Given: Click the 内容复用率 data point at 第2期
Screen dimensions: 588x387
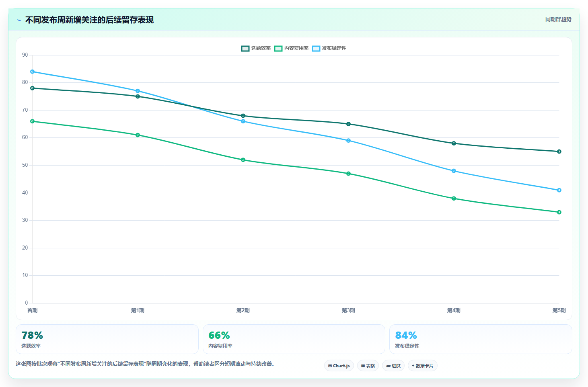Looking at the screenshot, I should tap(243, 160).
